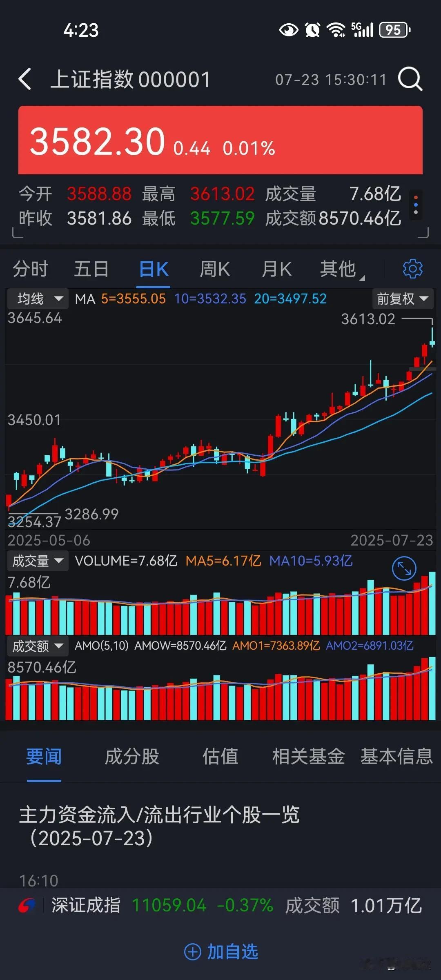
Task: Tap 成交额 value 8570.46亿 in quote header
Action: click(x=360, y=218)
